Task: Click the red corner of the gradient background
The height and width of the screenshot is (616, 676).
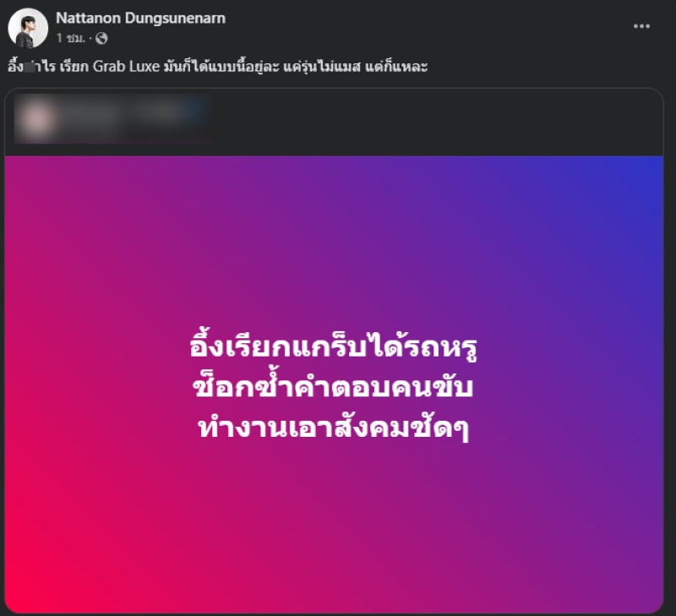Action: (22, 597)
